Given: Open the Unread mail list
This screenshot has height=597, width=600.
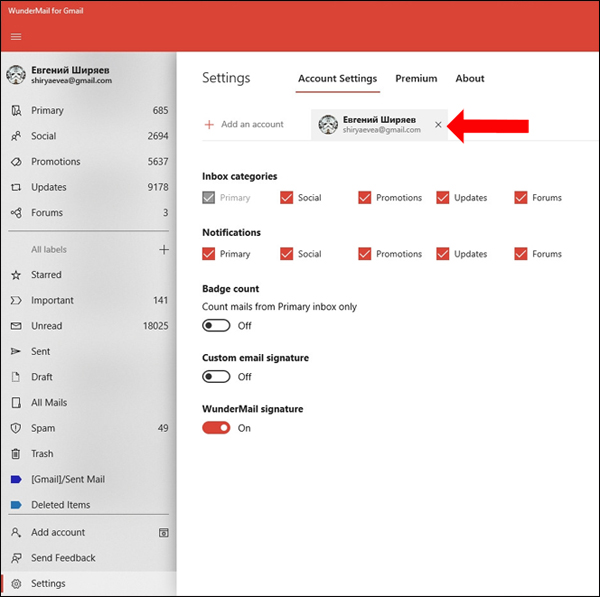Looking at the screenshot, I should coord(88,326).
